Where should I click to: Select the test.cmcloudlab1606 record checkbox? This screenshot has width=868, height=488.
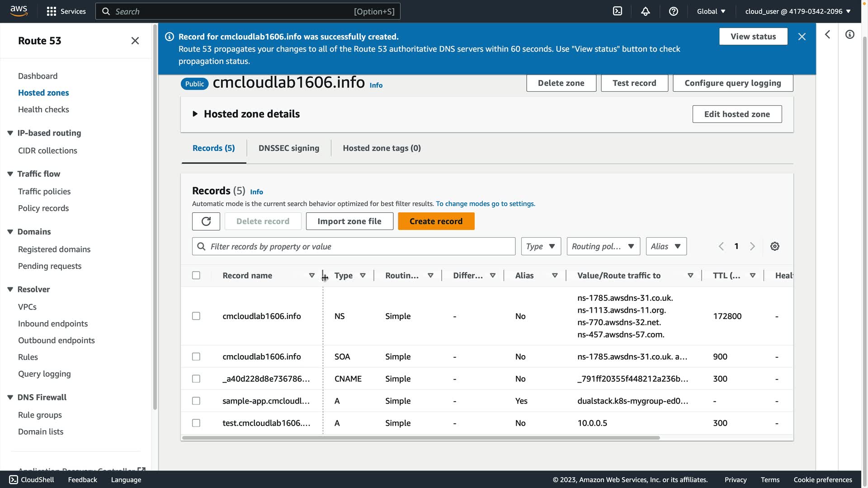196,423
